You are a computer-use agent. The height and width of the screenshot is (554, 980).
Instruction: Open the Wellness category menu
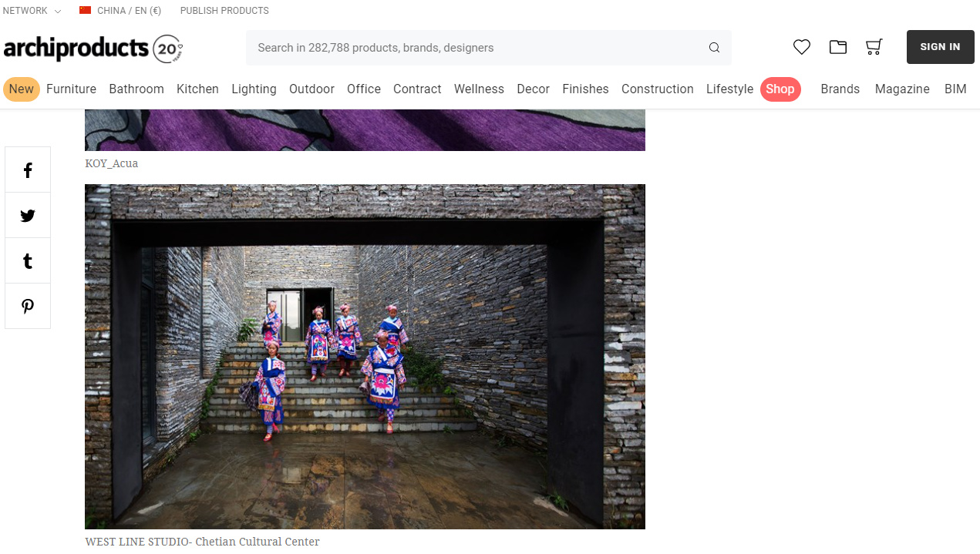pyautogui.click(x=479, y=89)
